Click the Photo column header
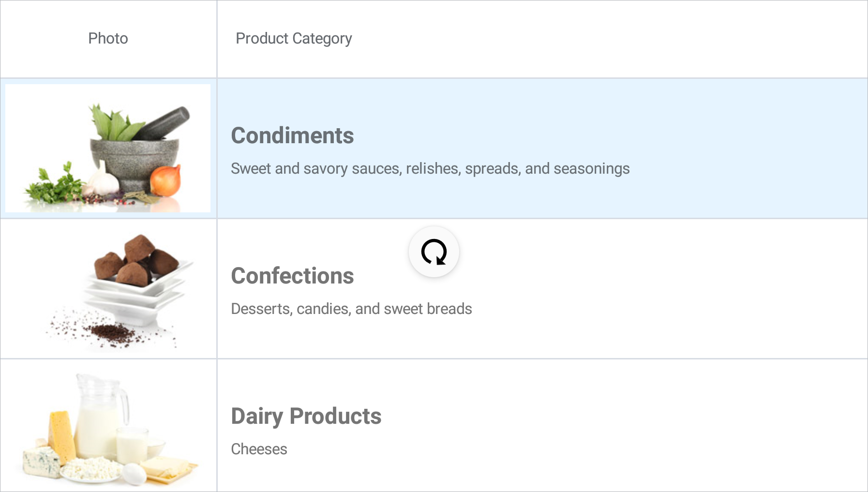This screenshot has width=868, height=492. 108,38
